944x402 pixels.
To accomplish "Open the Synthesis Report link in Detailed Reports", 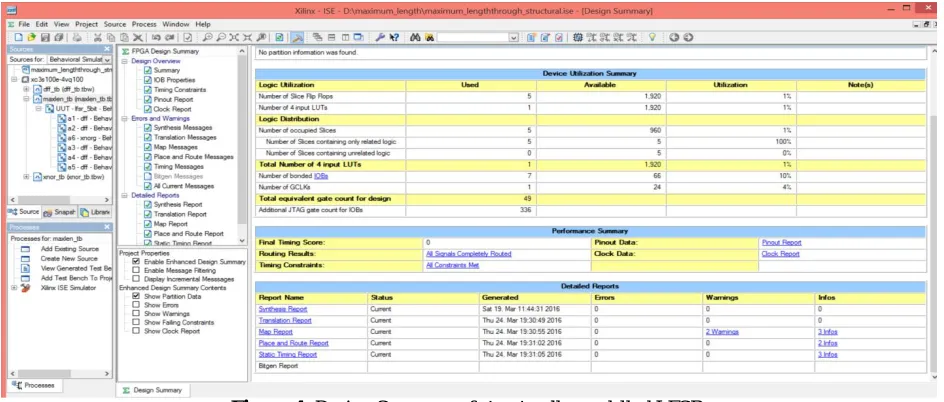I will 282,309.
